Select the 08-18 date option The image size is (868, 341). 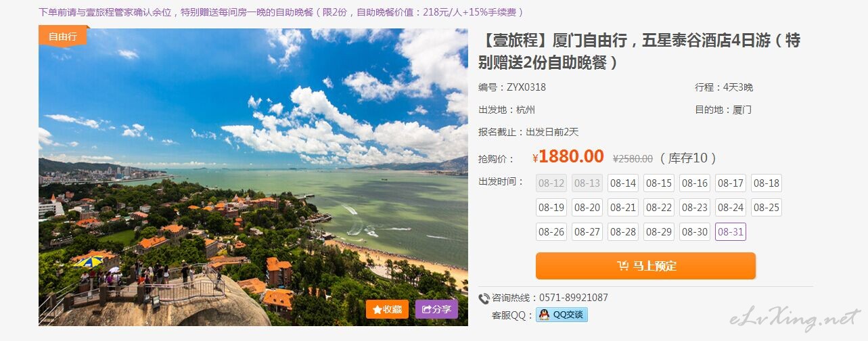click(x=766, y=183)
